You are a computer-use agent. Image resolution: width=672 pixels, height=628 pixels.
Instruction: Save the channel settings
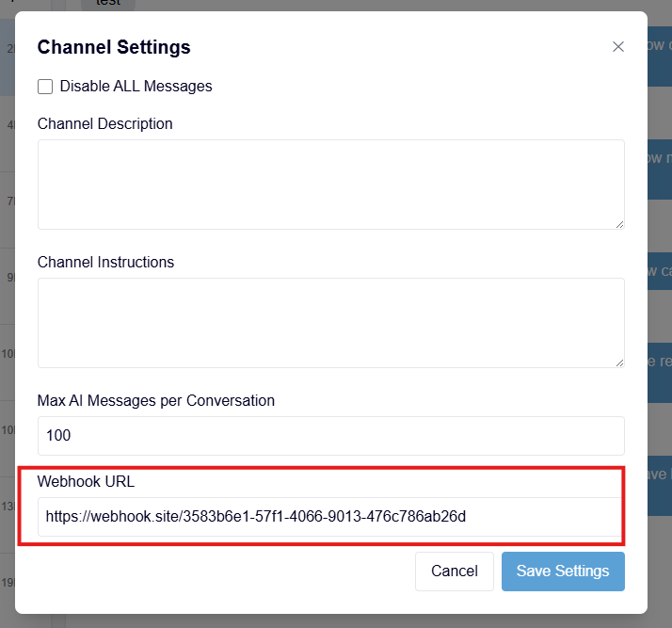[x=563, y=571]
